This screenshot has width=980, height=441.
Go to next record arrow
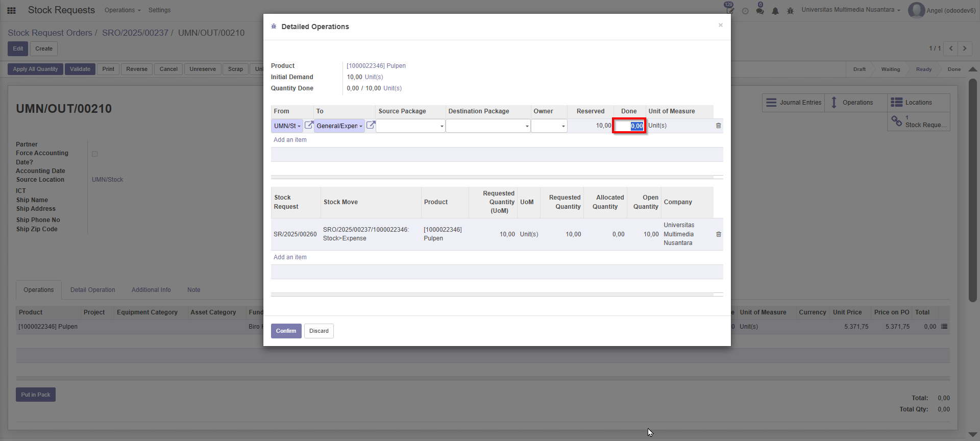point(965,48)
